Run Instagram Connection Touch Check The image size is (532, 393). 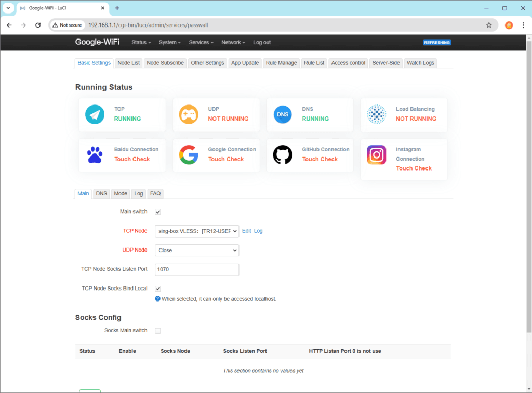coord(414,168)
